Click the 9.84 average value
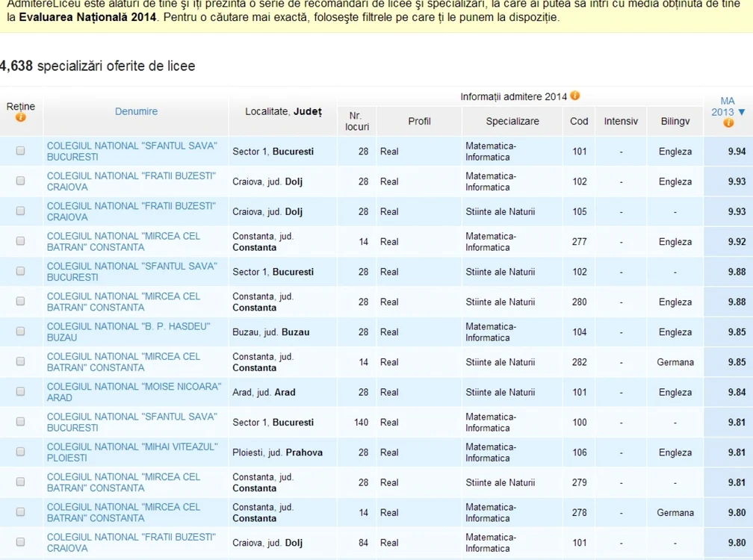The height and width of the screenshot is (560, 753). [737, 392]
